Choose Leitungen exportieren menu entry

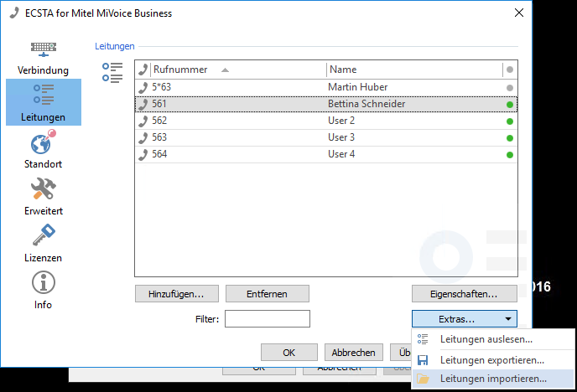tap(491, 359)
